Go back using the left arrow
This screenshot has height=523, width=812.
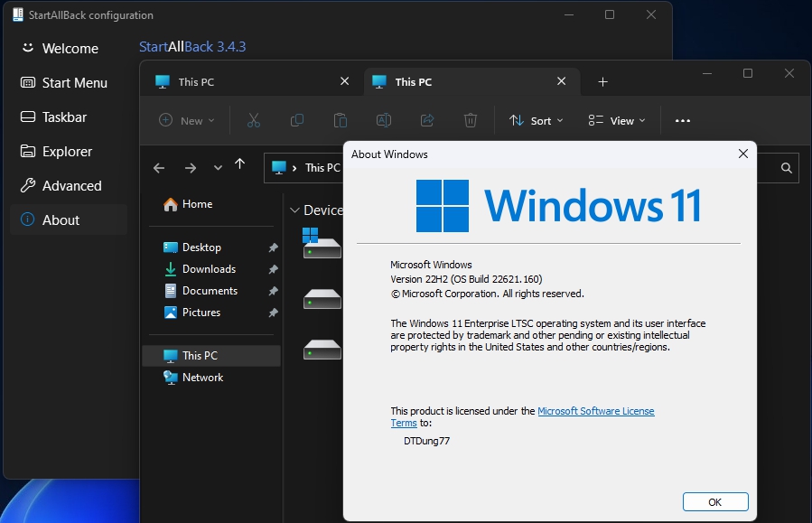point(159,168)
